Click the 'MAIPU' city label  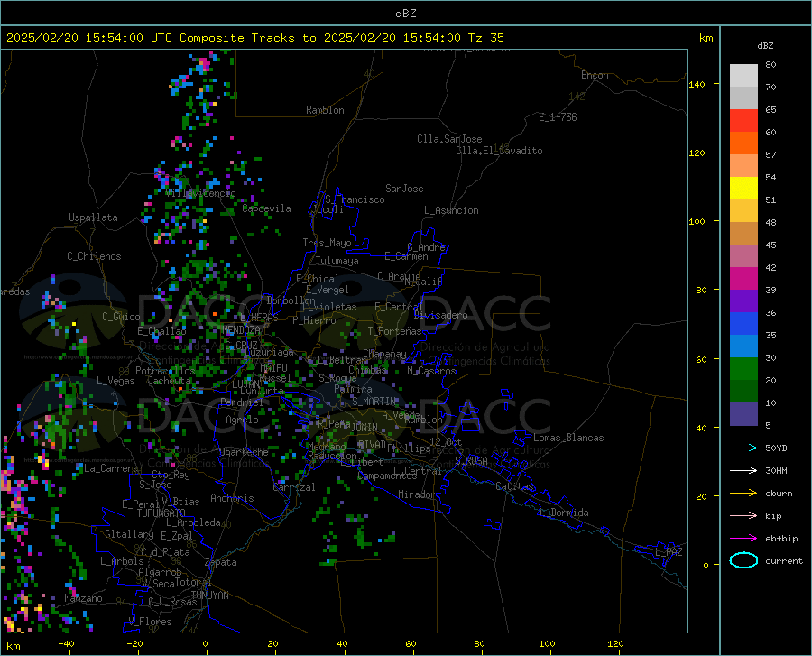pos(273,367)
